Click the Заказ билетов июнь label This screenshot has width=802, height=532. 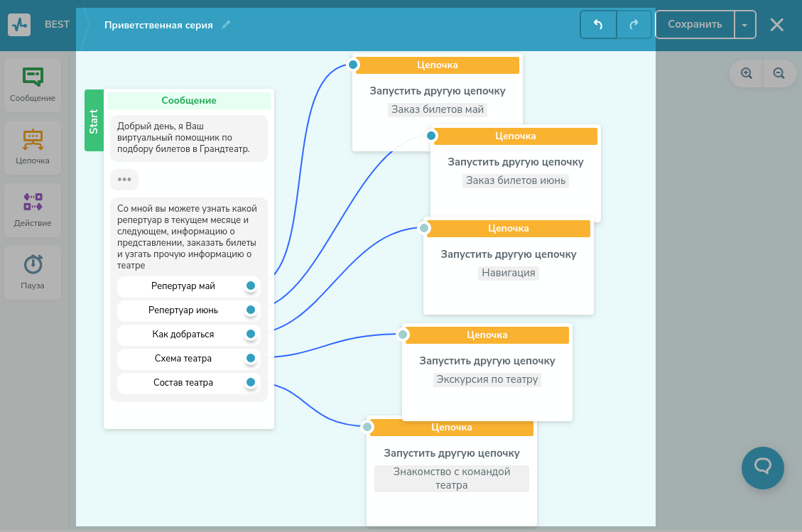(x=516, y=180)
